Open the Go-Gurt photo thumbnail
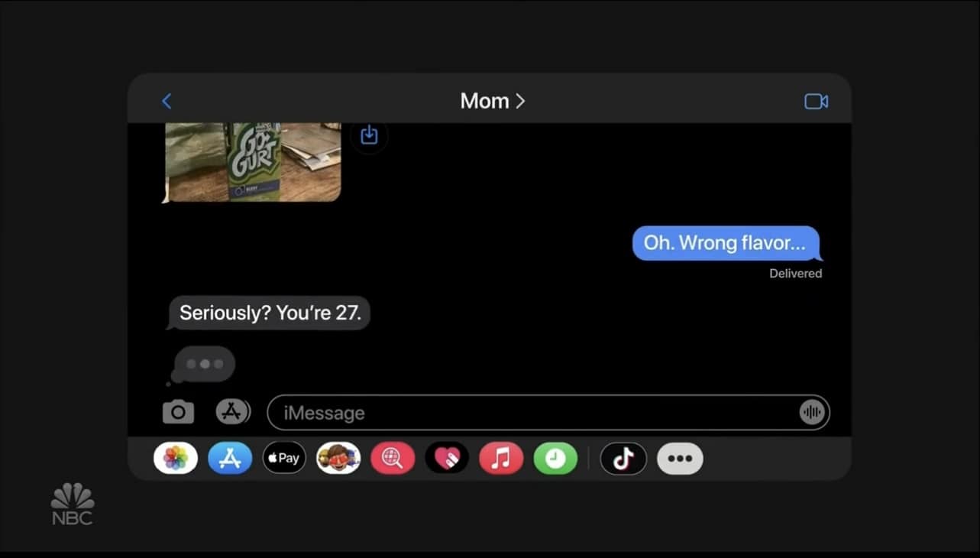The image size is (980, 558). point(253,162)
